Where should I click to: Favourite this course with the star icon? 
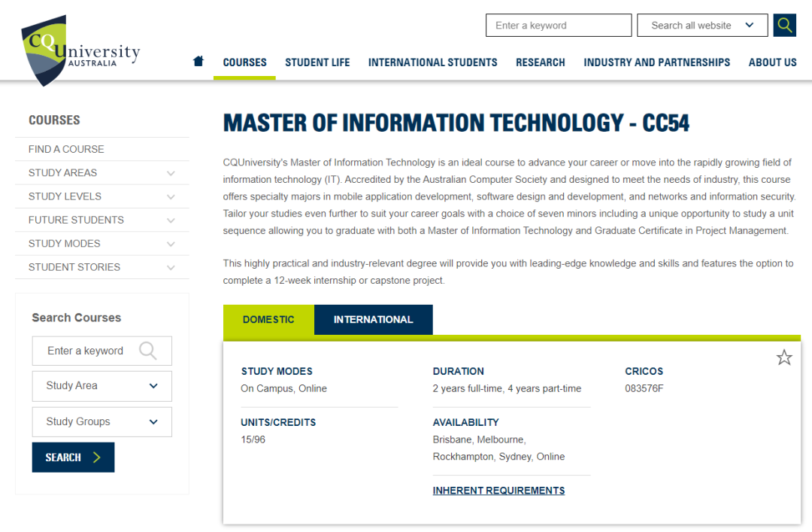click(x=784, y=357)
